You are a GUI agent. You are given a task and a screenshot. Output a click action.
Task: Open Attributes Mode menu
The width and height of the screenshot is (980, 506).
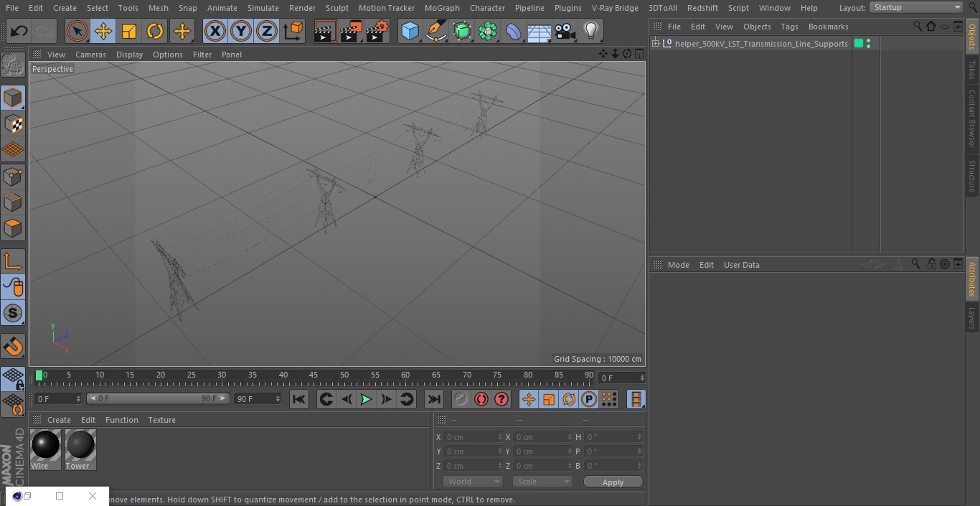click(678, 265)
